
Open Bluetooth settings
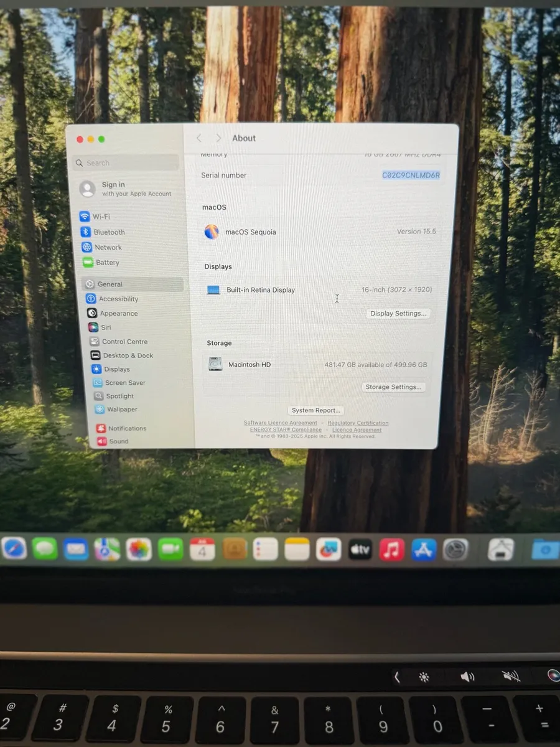110,232
